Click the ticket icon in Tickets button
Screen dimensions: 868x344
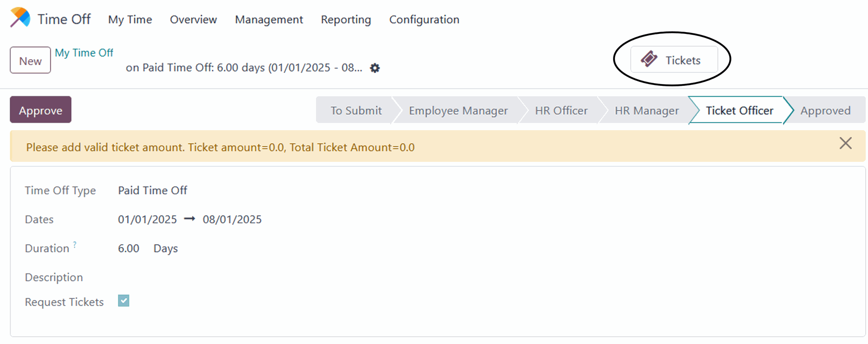coord(649,59)
